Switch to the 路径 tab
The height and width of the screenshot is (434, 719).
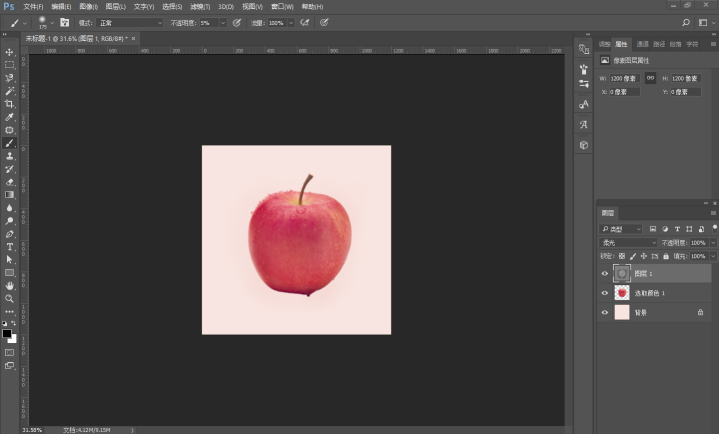[x=659, y=44]
